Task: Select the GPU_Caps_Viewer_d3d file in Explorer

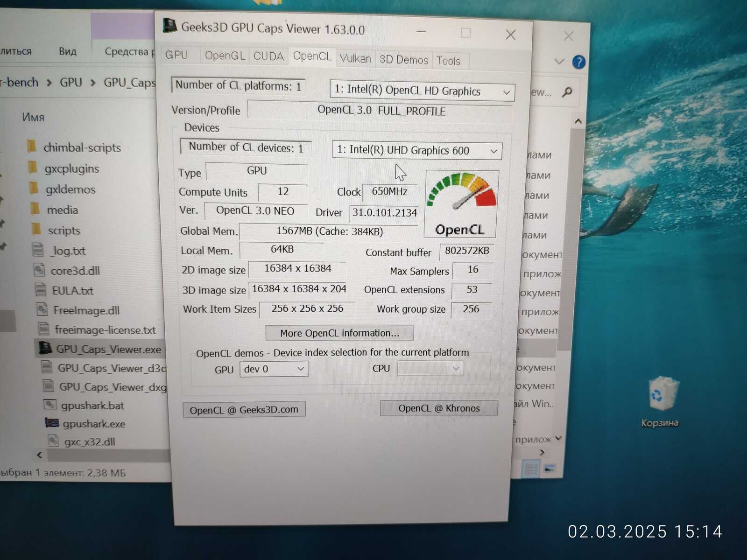Action: [x=103, y=368]
